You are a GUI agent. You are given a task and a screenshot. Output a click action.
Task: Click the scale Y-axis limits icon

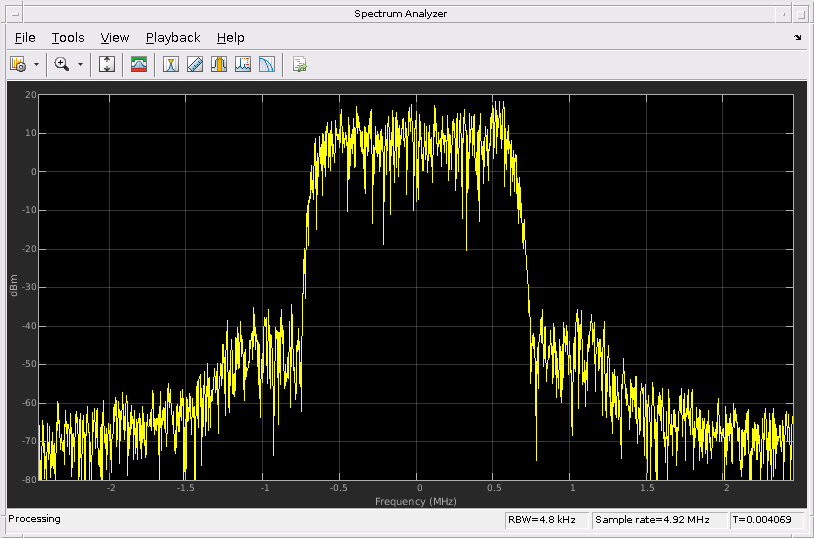(x=108, y=64)
